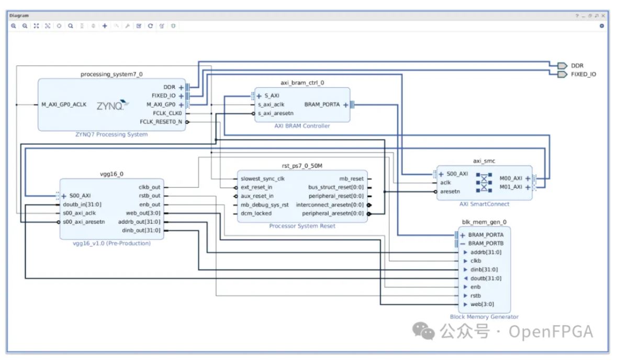The width and height of the screenshot is (617, 364).
Task: Click the ZYNQ logo in processing_system7_0
Action: tap(113, 105)
